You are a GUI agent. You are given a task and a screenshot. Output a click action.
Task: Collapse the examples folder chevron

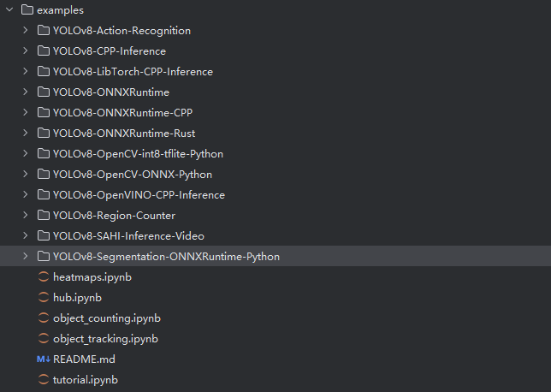coord(9,10)
